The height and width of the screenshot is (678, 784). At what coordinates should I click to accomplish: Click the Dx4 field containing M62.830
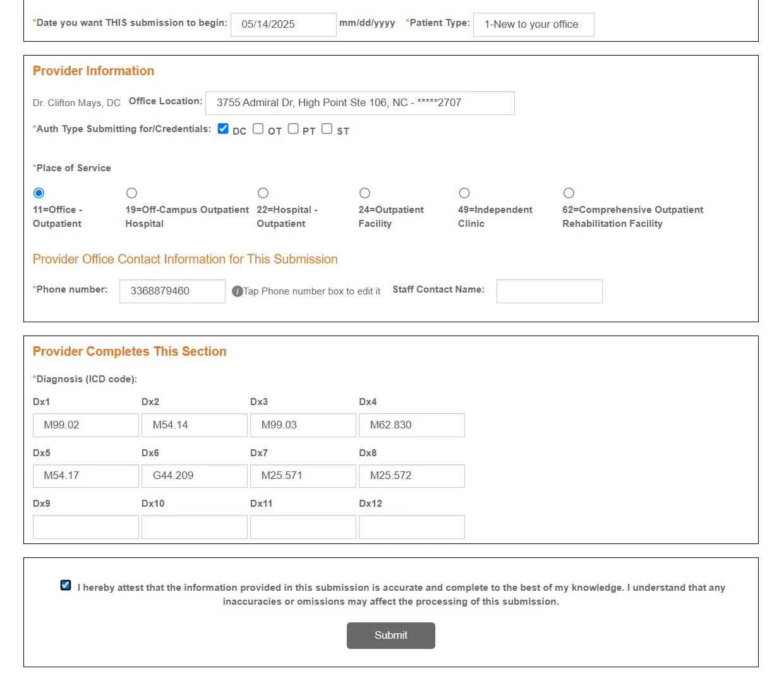(412, 425)
